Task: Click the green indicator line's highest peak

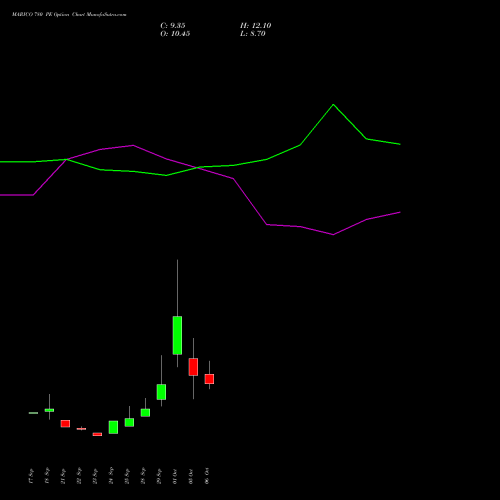Action: 333,105
